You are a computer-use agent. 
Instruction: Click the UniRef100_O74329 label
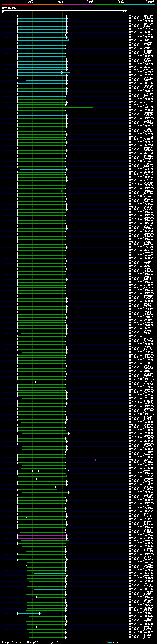(141, 484)
